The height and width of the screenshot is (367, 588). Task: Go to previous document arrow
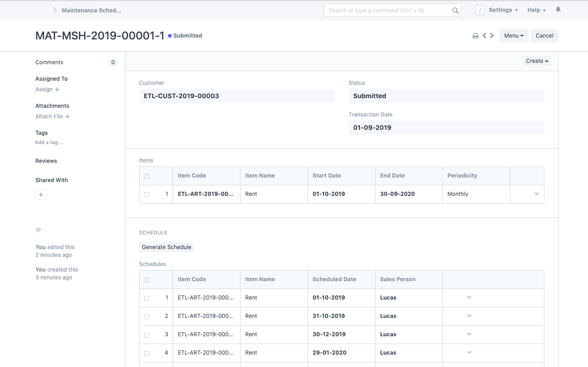[x=484, y=35]
